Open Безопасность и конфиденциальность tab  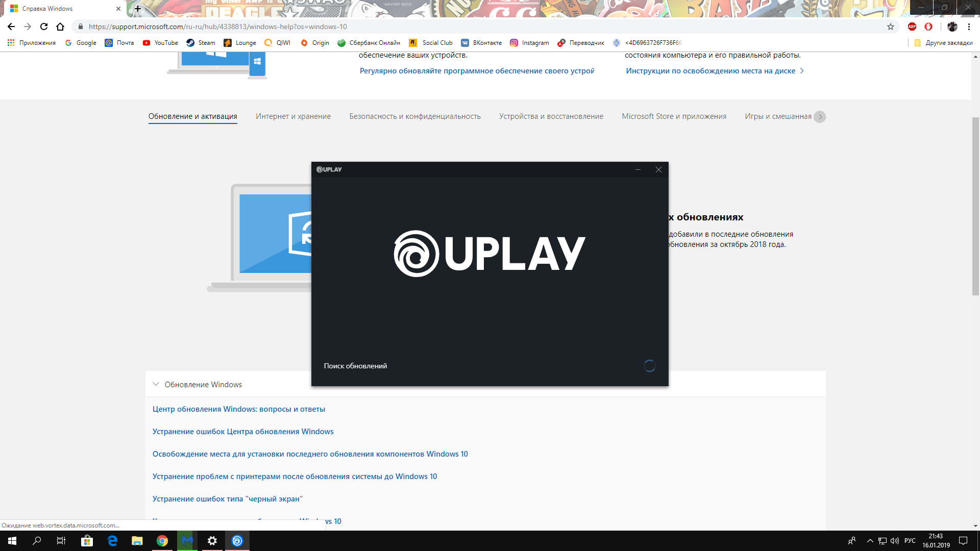coord(414,116)
